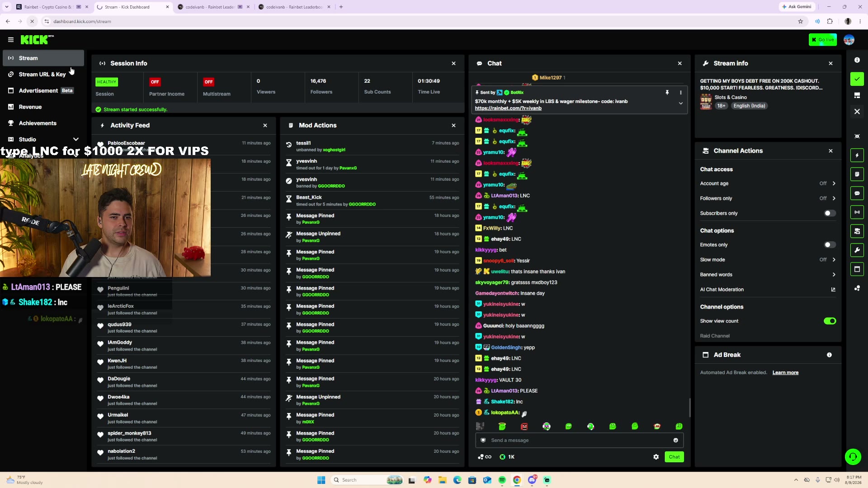
Task: Open Spotify from the Windows taskbar
Action: tap(502, 480)
